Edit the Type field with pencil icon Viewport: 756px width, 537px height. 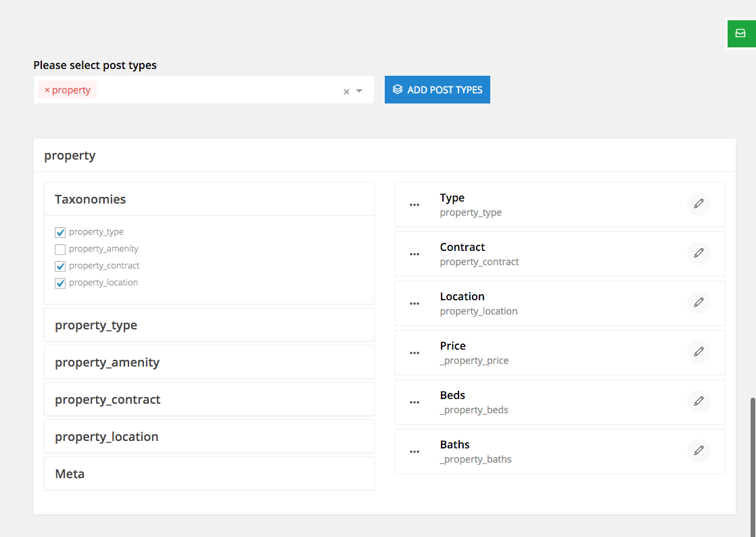point(699,204)
